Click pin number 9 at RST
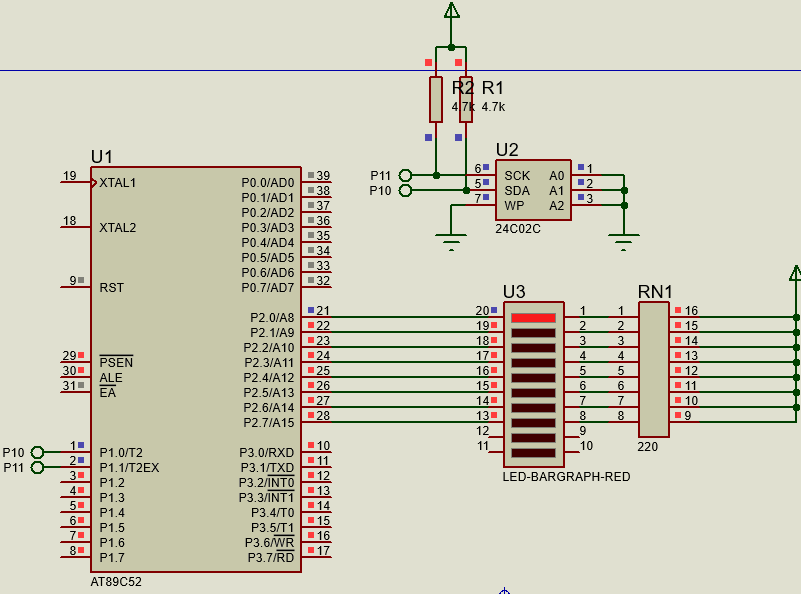The height and width of the screenshot is (594, 801). (x=73, y=280)
